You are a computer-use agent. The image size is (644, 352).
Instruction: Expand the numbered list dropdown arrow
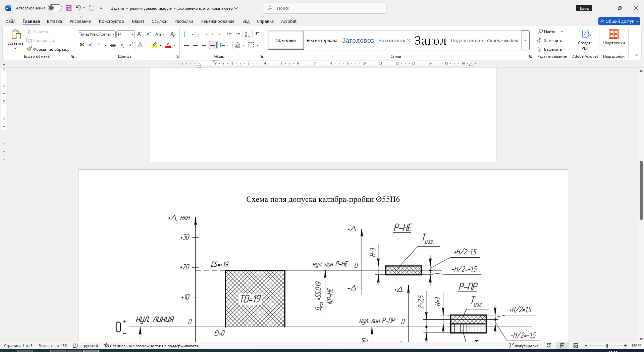pos(206,34)
